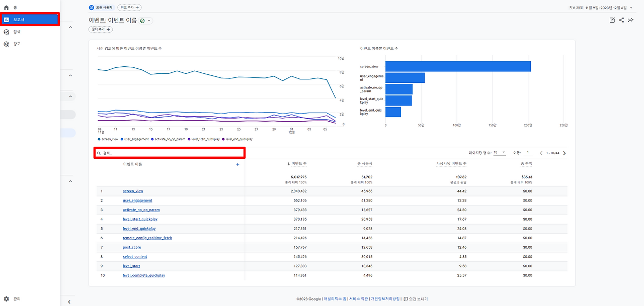Click the search magnifier icon
Image resolution: width=644 pixels, height=306 pixels.
click(x=99, y=153)
